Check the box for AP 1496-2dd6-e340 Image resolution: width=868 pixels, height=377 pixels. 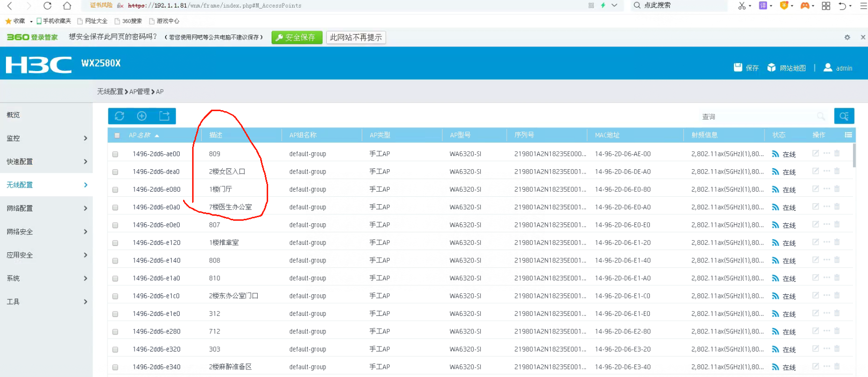pos(115,367)
